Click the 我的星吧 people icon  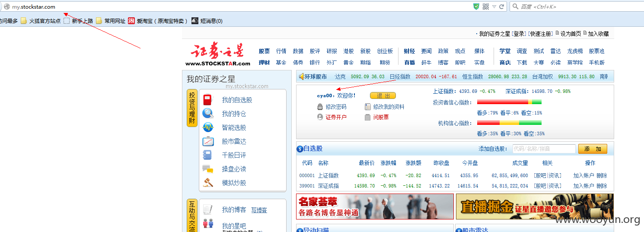[x=208, y=223]
